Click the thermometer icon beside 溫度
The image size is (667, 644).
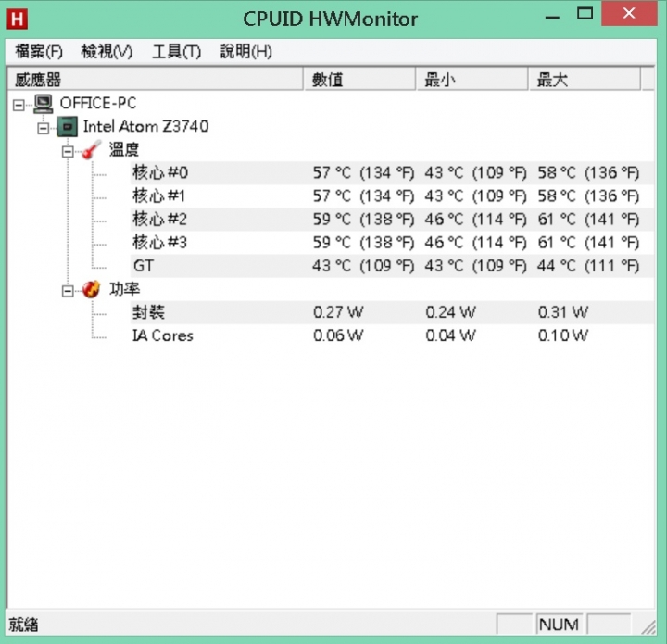pyautogui.click(x=92, y=150)
